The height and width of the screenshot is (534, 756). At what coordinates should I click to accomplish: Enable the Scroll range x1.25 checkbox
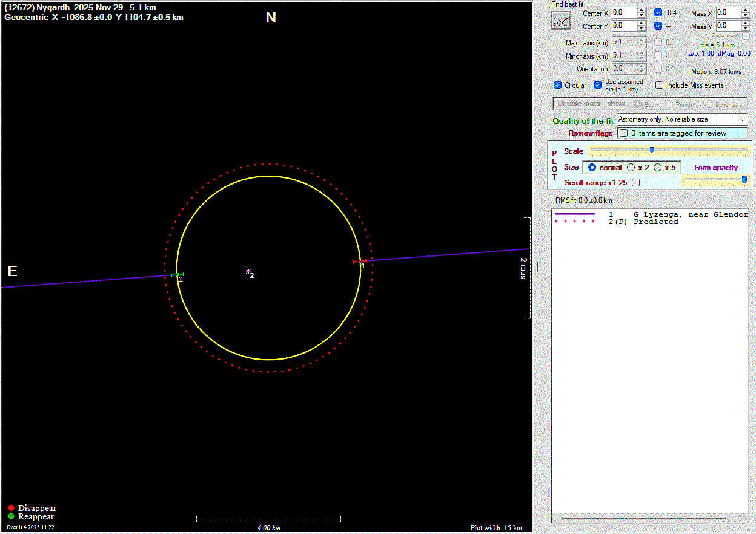click(635, 182)
